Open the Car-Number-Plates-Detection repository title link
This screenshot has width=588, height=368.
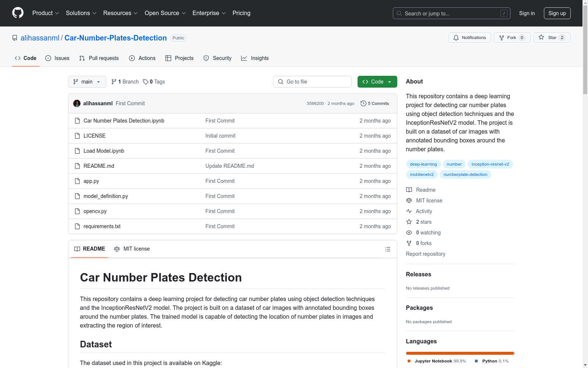[x=116, y=38]
